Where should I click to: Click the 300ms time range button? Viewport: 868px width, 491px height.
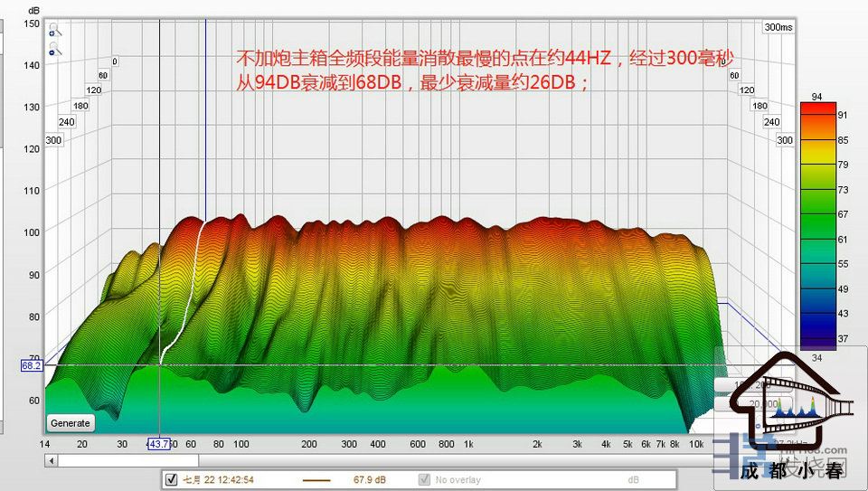coord(778,27)
